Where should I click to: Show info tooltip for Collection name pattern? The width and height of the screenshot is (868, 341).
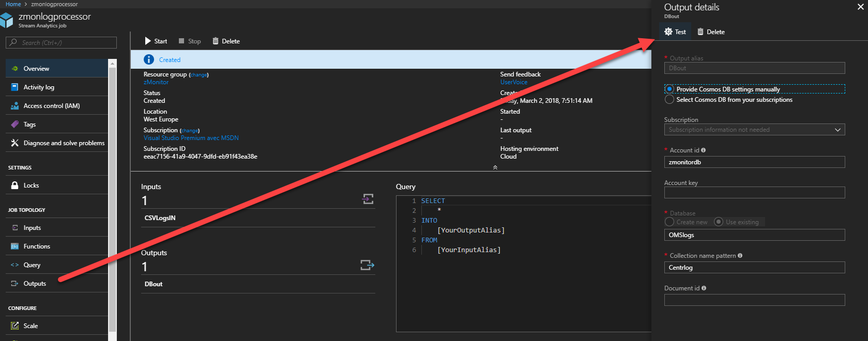[740, 256]
